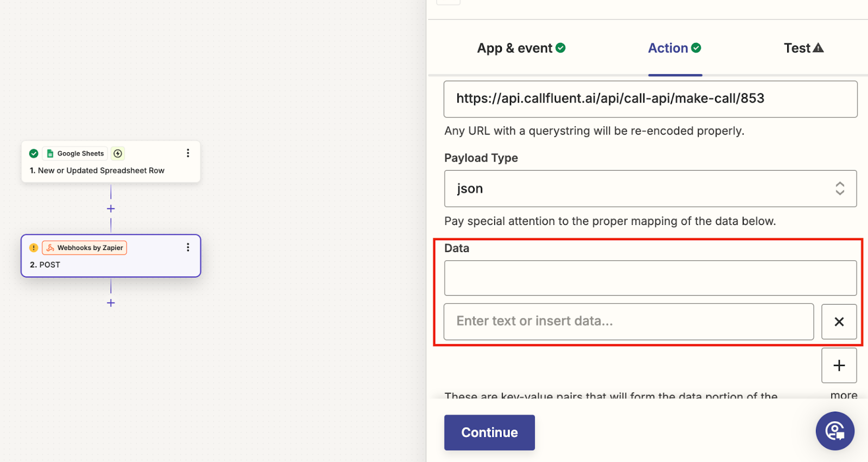This screenshot has width=868, height=462.
Task: Open three-dot menu on Webhooks POST step
Action: tap(188, 247)
